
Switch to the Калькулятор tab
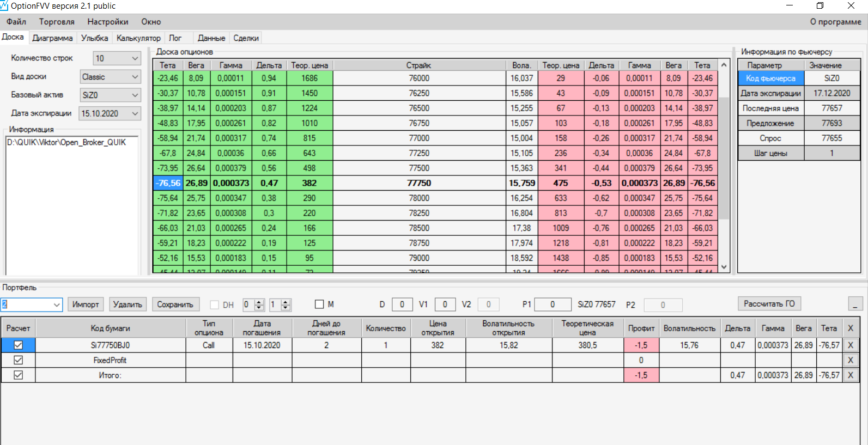(x=138, y=38)
